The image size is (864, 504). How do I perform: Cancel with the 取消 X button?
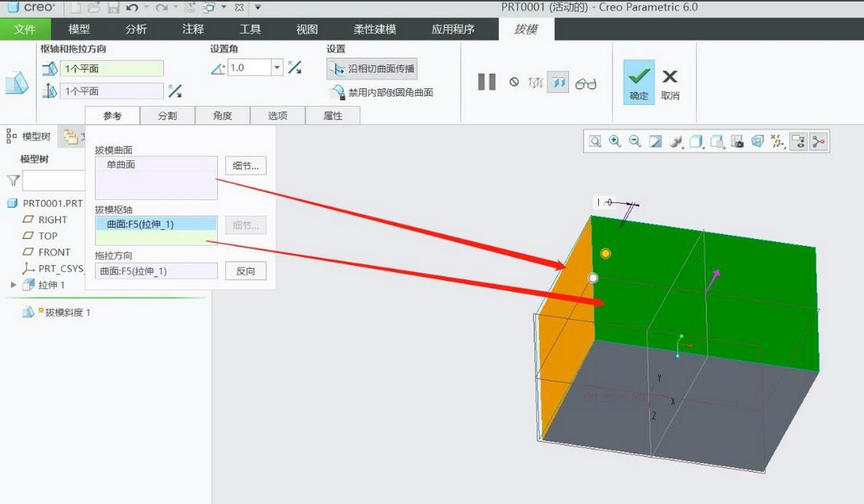click(670, 83)
